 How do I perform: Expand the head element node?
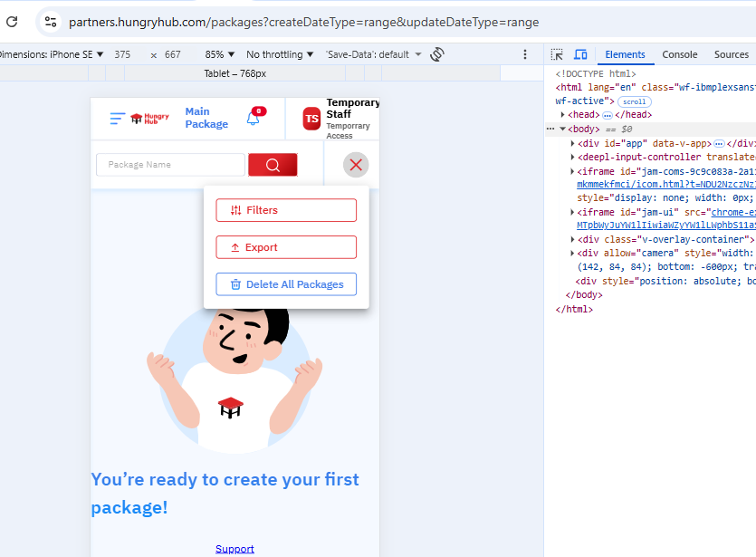[x=564, y=115]
